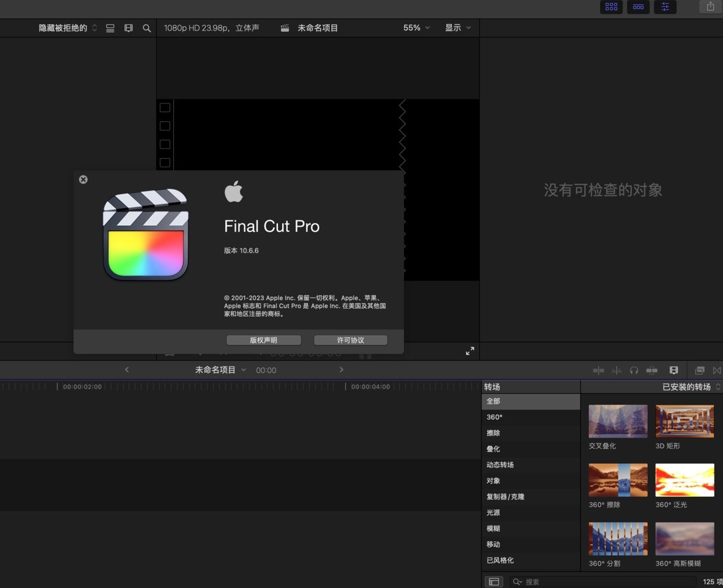Select the 交叉叠化 transition thumbnail

click(x=618, y=421)
